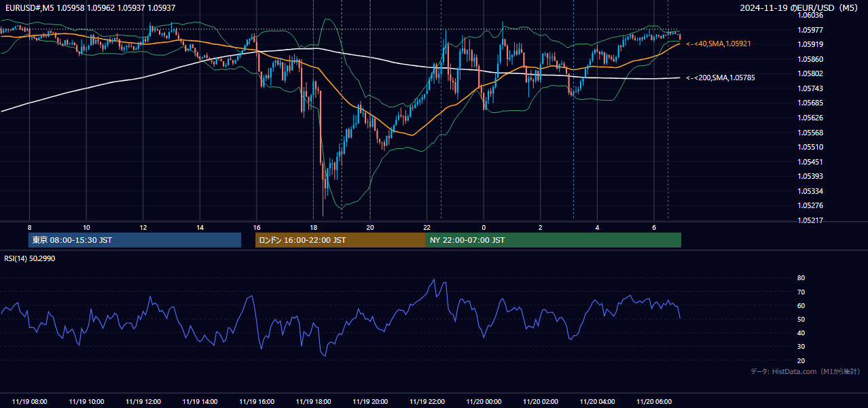Click the RSI(14) 50.2990 indicator label

(x=30, y=258)
